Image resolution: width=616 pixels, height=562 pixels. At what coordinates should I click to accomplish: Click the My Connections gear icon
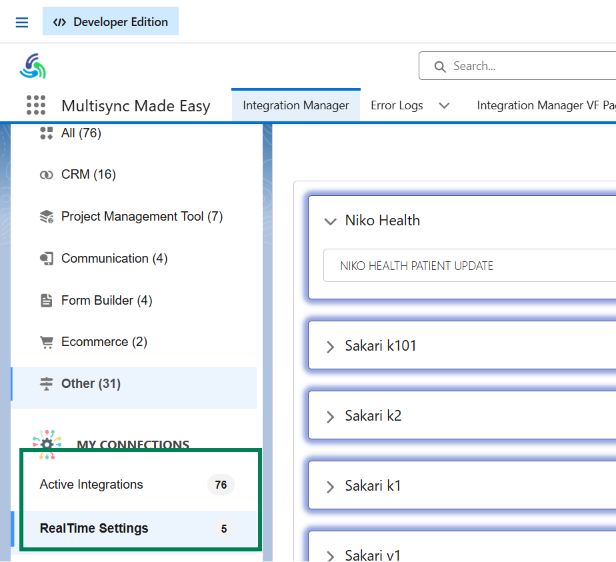click(x=47, y=444)
